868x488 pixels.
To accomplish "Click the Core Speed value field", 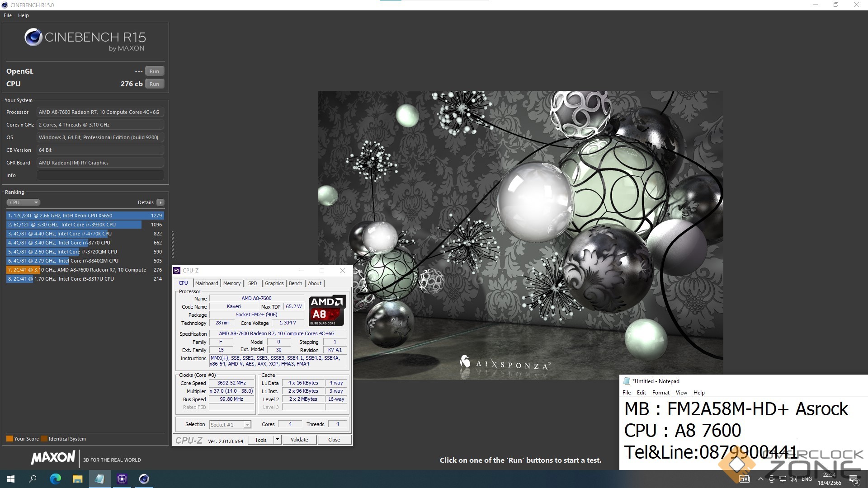I will tap(232, 383).
